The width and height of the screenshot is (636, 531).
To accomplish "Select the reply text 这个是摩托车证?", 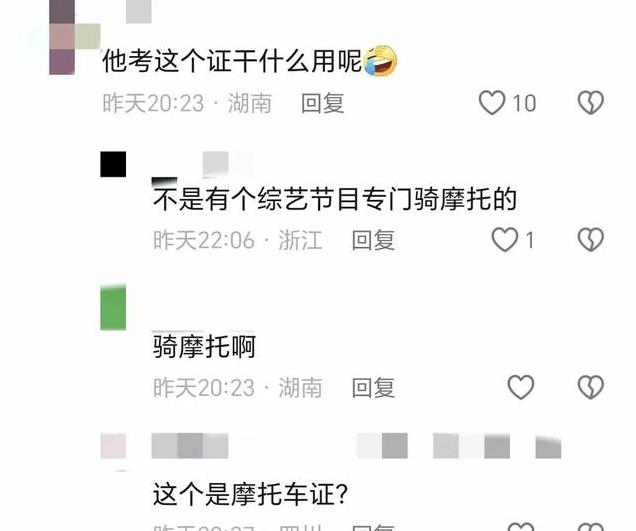I will 251,494.
